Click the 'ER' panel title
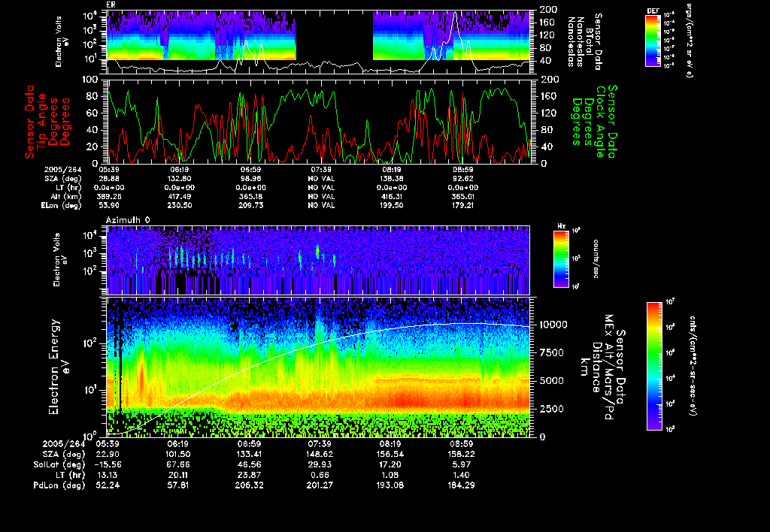 click(111, 5)
